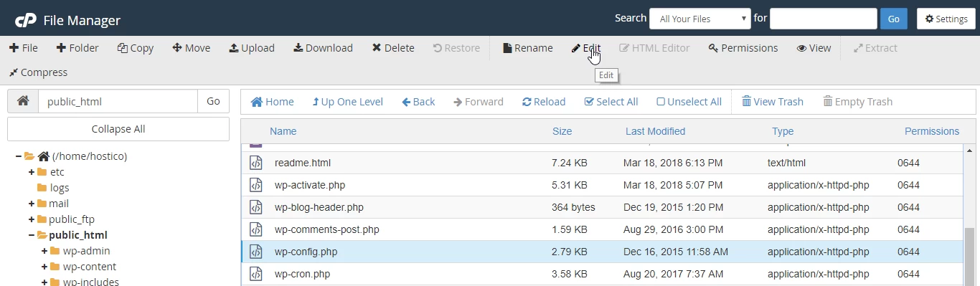Open the Edit tool for wp-config.php
The width and height of the screenshot is (980, 286).
point(586,48)
